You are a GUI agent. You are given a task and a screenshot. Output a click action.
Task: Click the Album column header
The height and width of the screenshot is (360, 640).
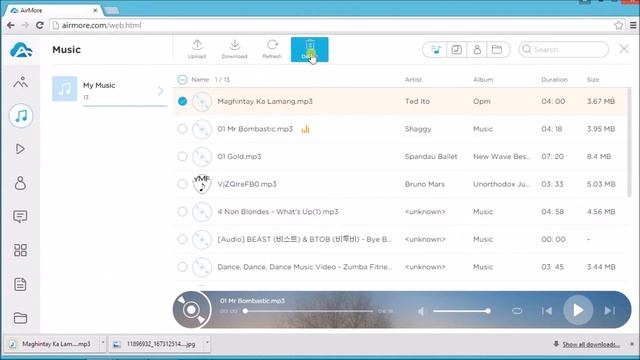point(483,80)
